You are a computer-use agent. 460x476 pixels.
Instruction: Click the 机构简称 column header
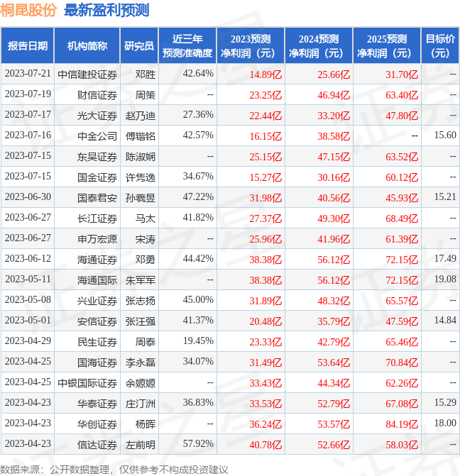87,45
